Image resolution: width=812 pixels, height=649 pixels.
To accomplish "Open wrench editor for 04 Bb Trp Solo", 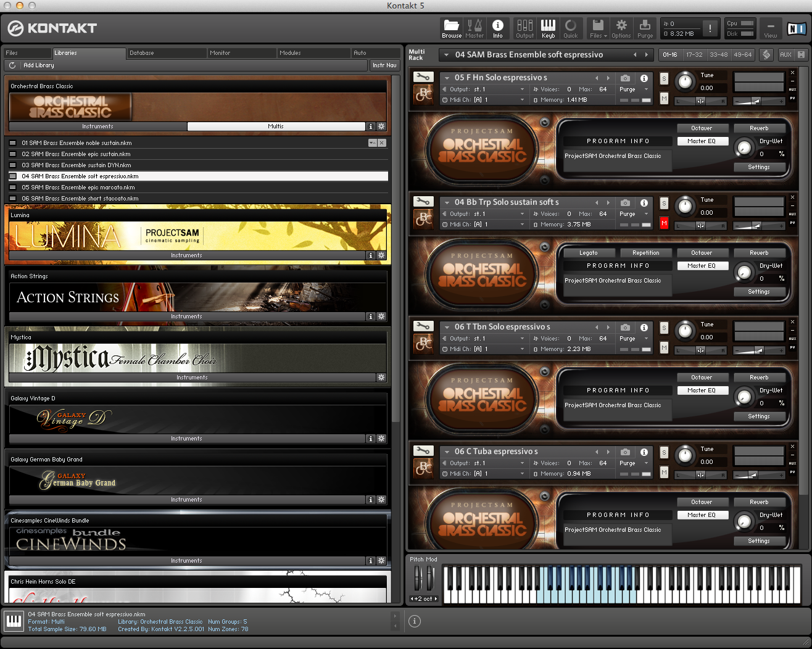I will click(x=423, y=202).
